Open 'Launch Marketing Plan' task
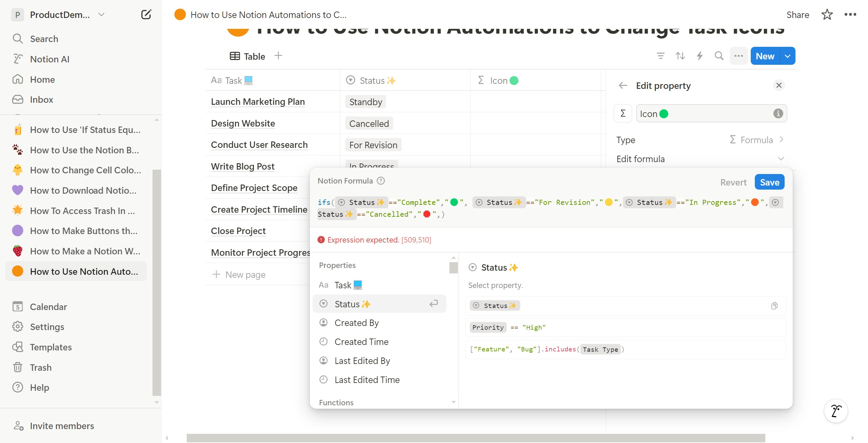Screen dimensions: 868x443 pyautogui.click(x=258, y=101)
